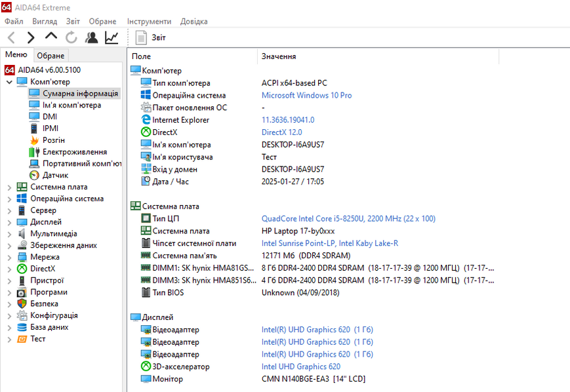Viewport: 570px width, 392px height.
Task: Open the Звіт menu in menu bar
Action: (73, 22)
